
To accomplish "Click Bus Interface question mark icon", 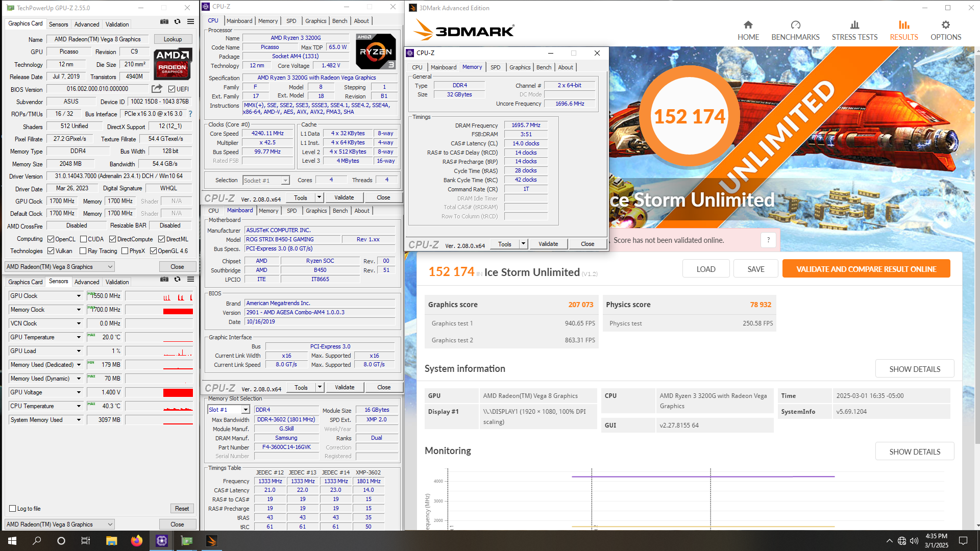I will point(190,114).
